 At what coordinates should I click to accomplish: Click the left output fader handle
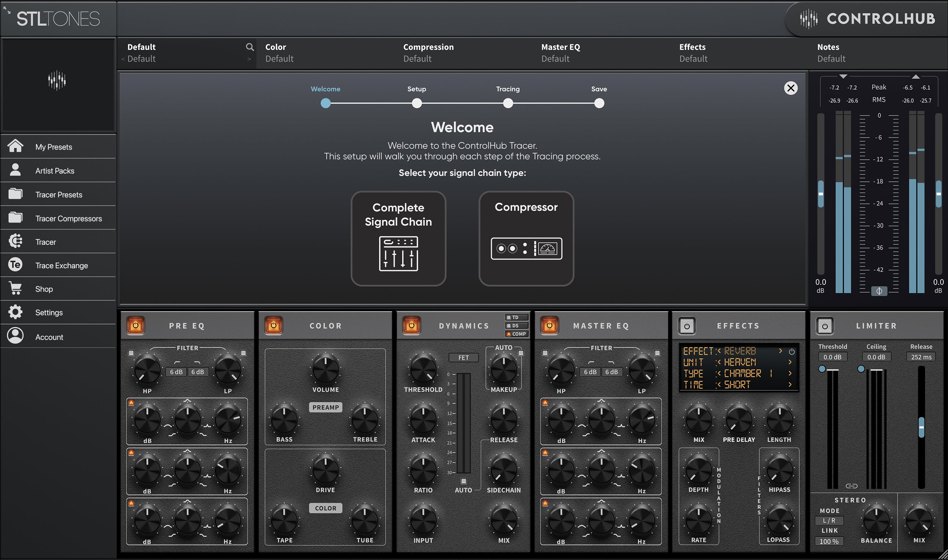pos(820,194)
